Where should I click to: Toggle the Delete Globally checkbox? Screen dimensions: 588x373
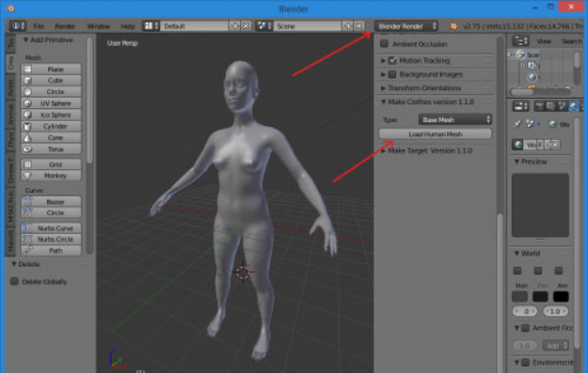[x=14, y=281]
